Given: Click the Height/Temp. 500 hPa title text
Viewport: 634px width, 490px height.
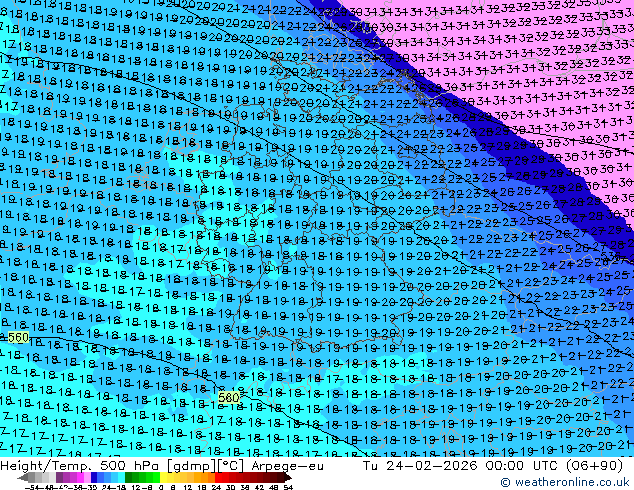Looking at the screenshot, I should pyautogui.click(x=77, y=466).
